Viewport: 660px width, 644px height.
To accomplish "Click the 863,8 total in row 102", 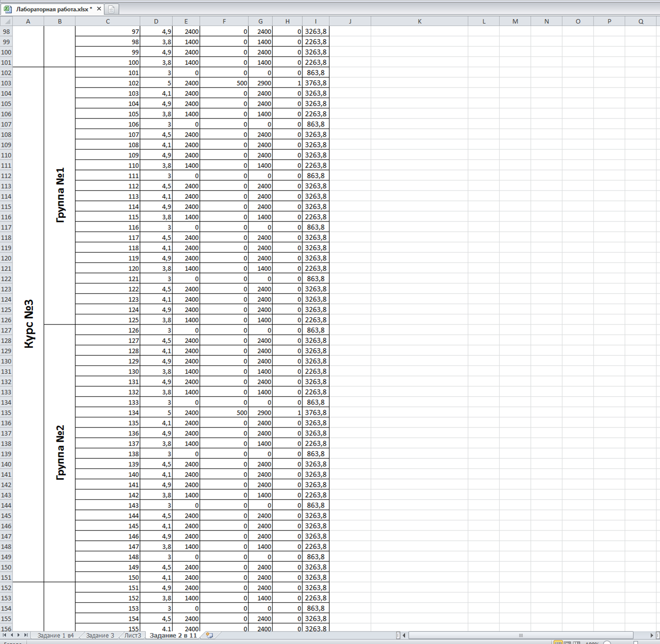I will pos(316,73).
